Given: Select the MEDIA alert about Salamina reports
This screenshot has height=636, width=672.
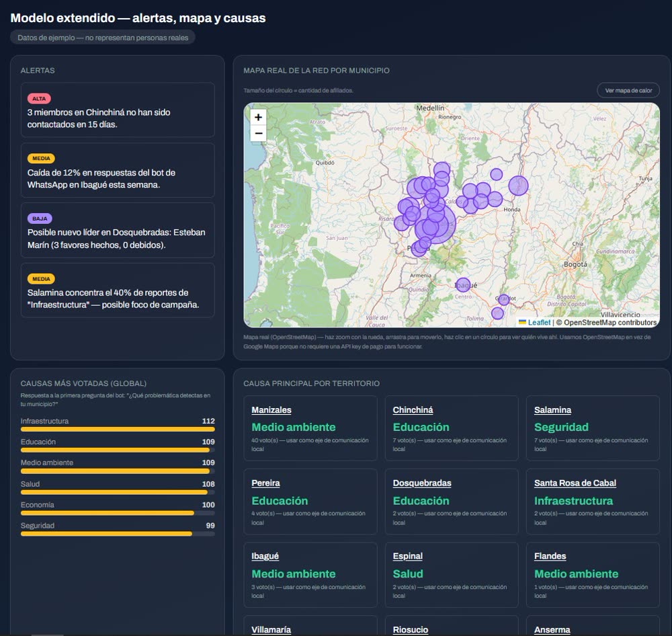Looking at the screenshot, I should click(x=118, y=290).
